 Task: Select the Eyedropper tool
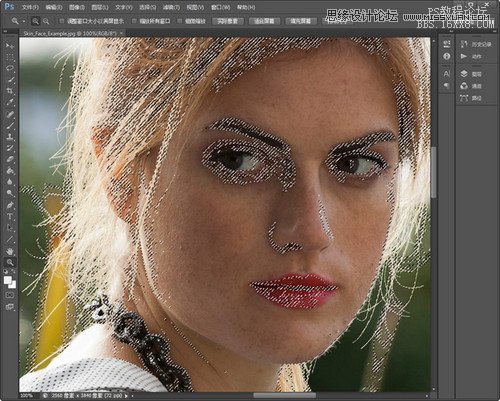[x=10, y=102]
